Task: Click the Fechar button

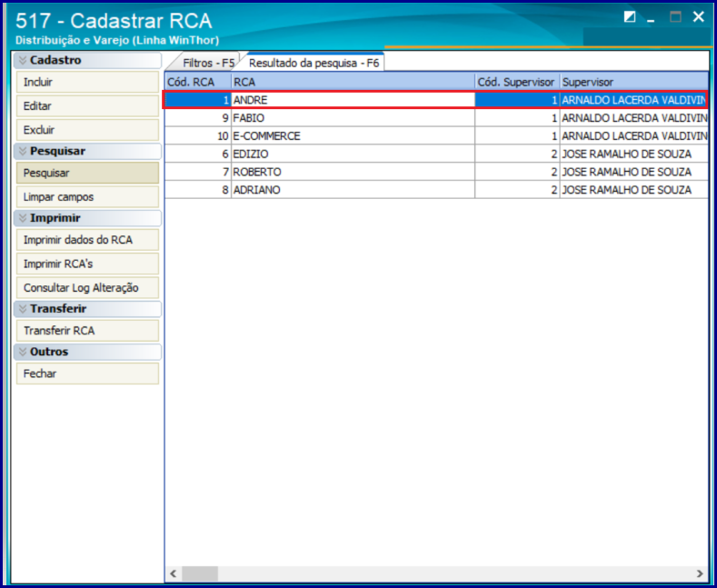Action: (87, 374)
